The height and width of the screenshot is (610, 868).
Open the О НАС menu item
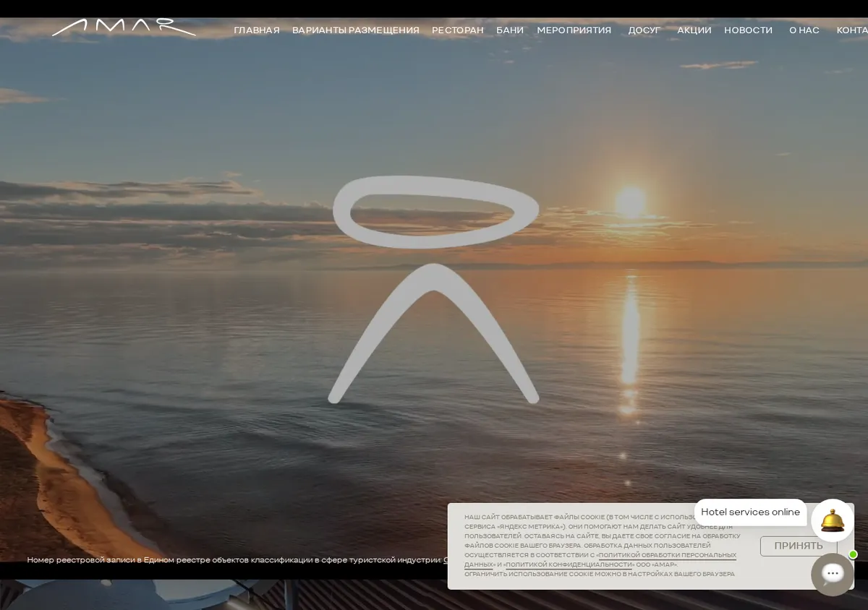[x=804, y=30]
